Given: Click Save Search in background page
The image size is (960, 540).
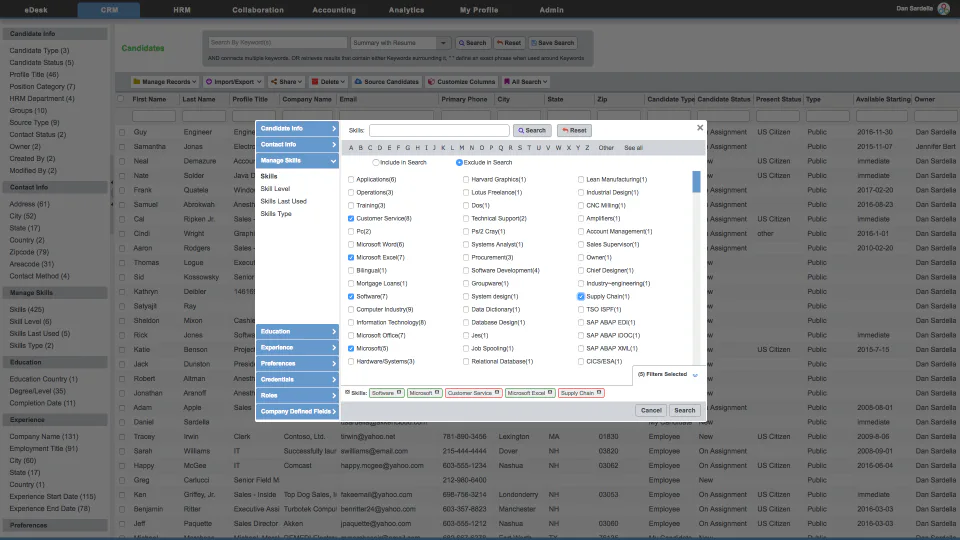Looking at the screenshot, I should (x=552, y=43).
